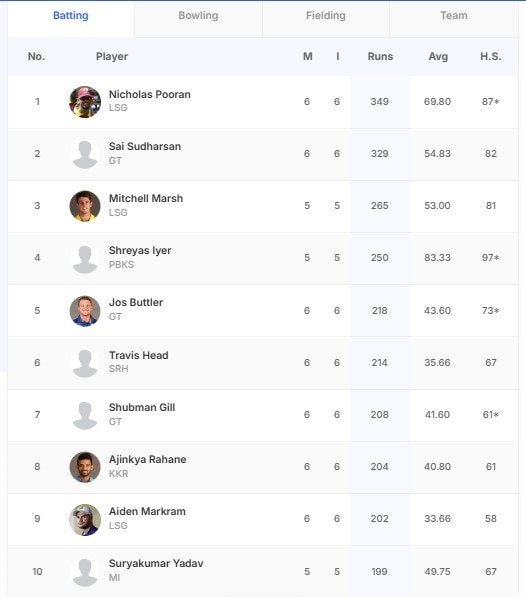Click Nicholas Pooran's name link
The height and width of the screenshot is (597, 526).
(150, 94)
